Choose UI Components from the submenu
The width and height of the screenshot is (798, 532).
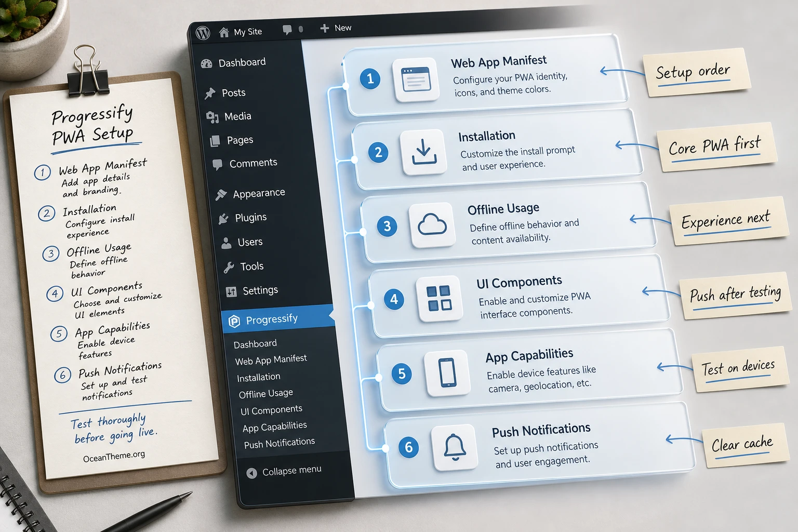[x=271, y=410]
